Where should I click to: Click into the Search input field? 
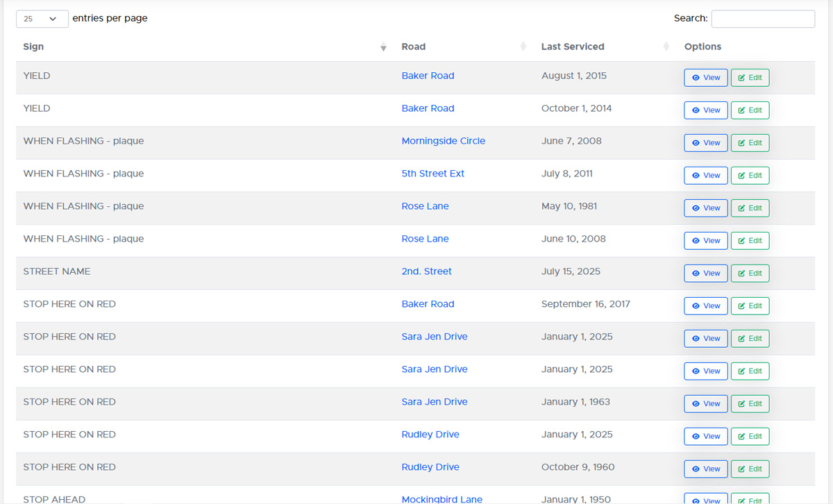click(762, 19)
